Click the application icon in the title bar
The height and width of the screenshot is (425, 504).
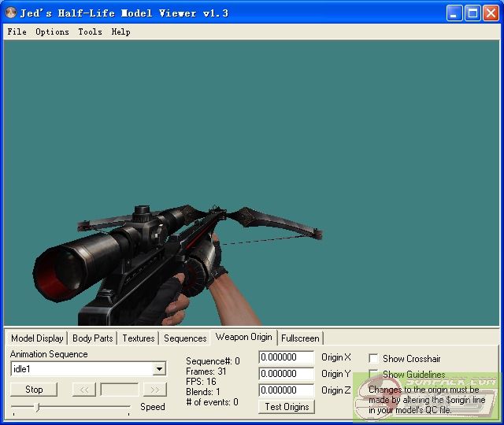11,13
